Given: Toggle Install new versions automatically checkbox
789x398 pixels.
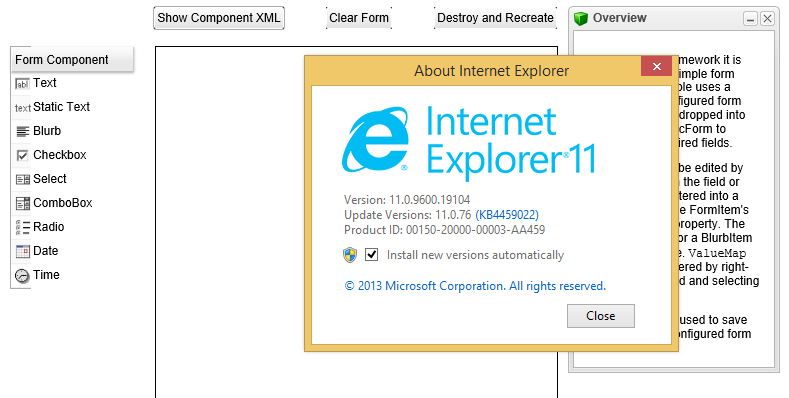Looking at the screenshot, I should click(x=371, y=255).
